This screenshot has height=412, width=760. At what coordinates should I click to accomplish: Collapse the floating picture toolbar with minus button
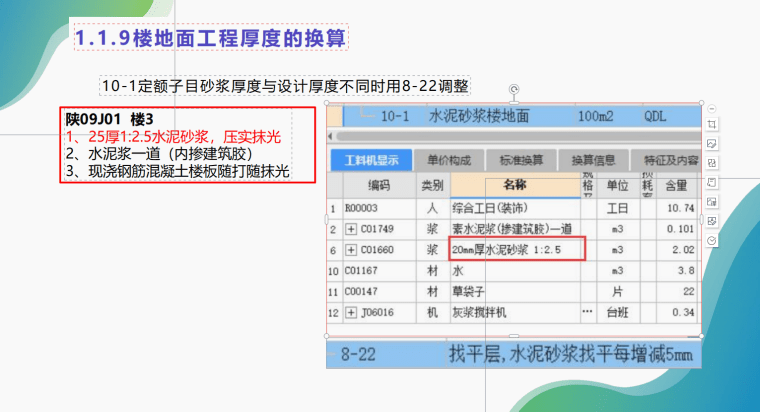712,109
